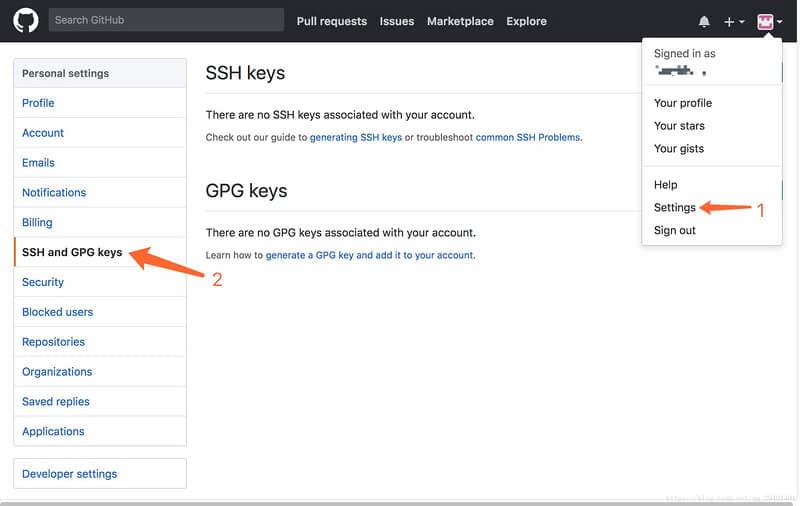Image resolution: width=800 pixels, height=506 pixels.
Task: Follow the generating SSH keys link
Action: pyautogui.click(x=356, y=137)
